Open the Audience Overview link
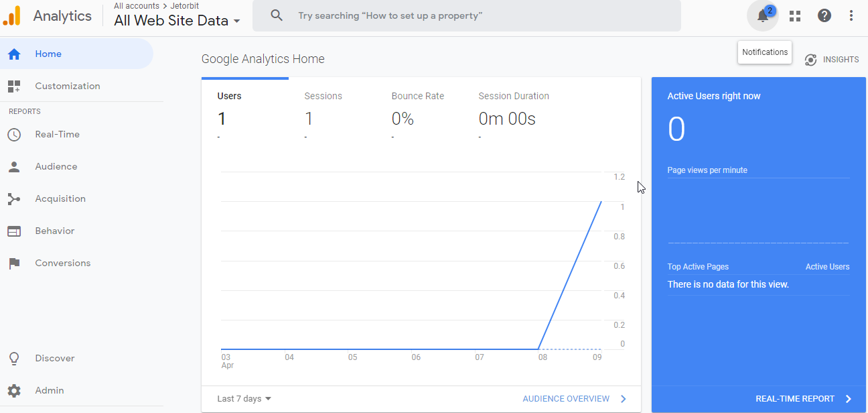The width and height of the screenshot is (868, 413). coord(565,398)
